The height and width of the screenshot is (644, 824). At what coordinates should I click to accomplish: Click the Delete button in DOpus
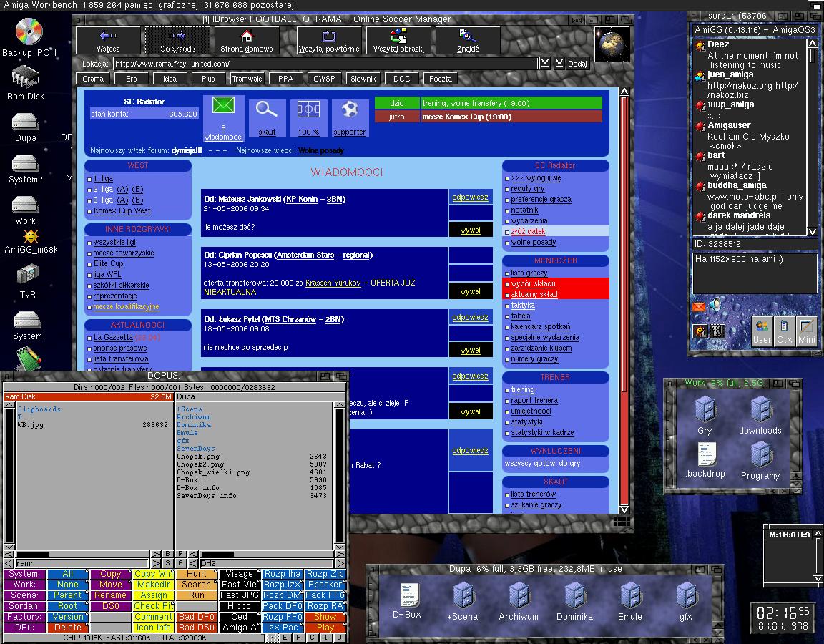pos(68,627)
